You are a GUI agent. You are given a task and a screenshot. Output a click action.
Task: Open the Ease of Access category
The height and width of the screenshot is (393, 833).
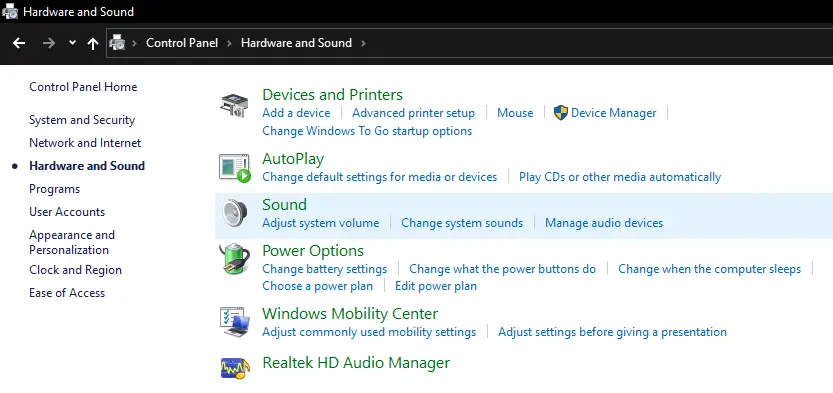click(67, 293)
